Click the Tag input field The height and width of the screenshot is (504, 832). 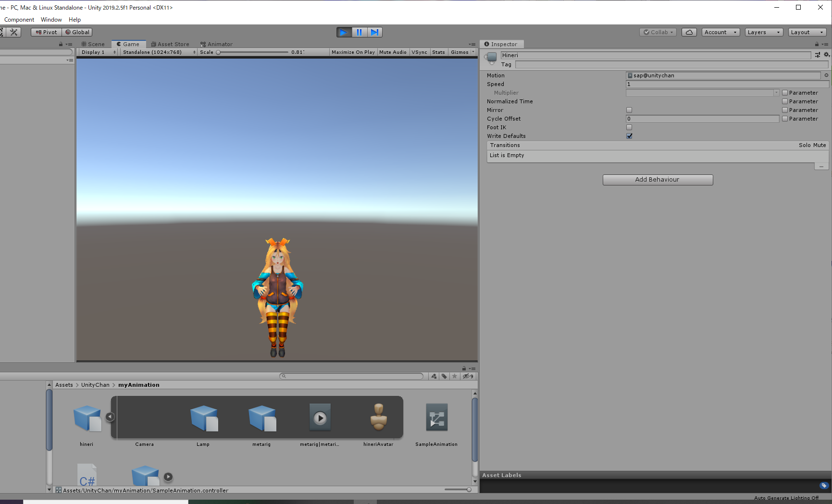pos(671,64)
